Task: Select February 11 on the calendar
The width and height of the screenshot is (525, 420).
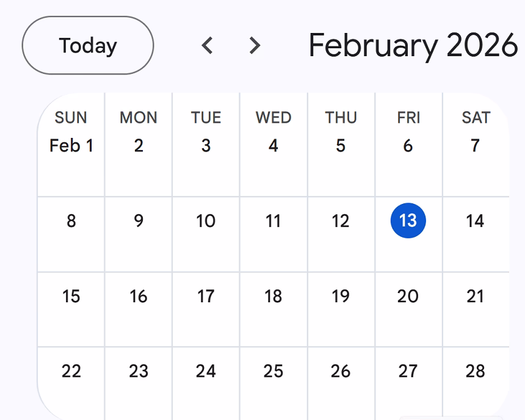Action: [x=273, y=221]
